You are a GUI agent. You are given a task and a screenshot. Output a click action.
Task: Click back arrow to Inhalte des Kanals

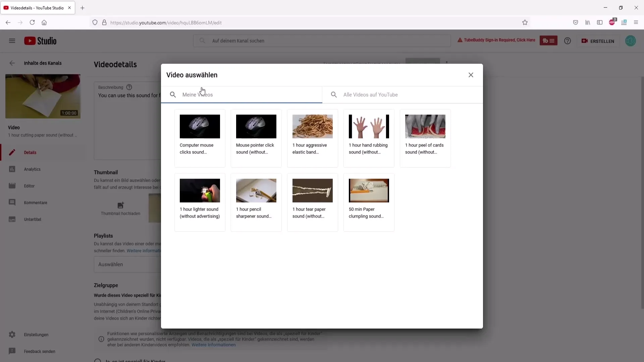pyautogui.click(x=12, y=63)
